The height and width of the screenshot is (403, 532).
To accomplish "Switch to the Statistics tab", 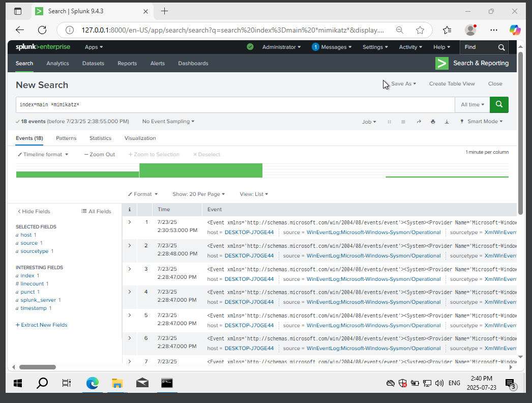I will pos(100,138).
